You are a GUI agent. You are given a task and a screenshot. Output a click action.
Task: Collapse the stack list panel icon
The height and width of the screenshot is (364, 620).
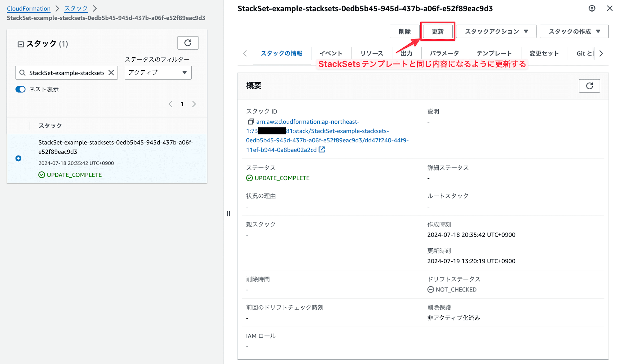(20, 44)
